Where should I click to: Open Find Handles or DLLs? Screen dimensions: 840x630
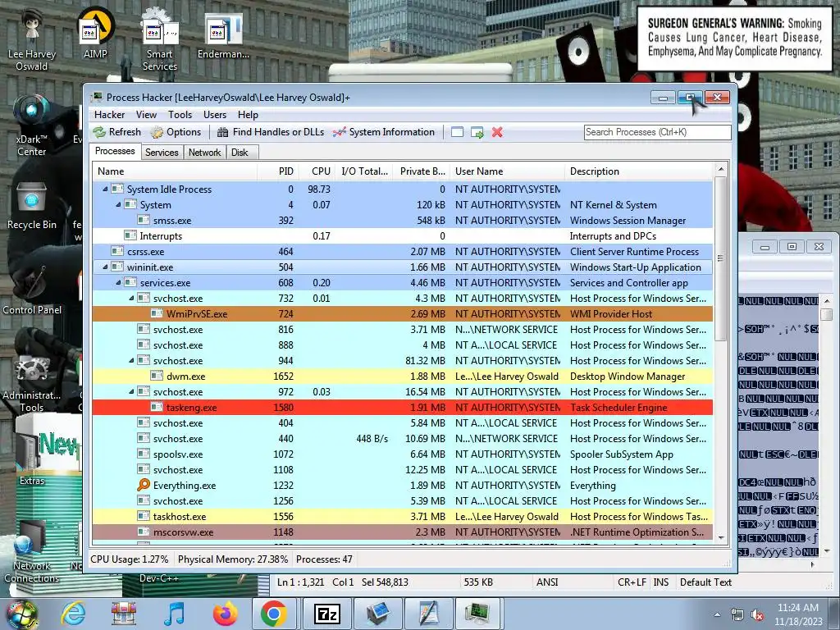click(271, 132)
